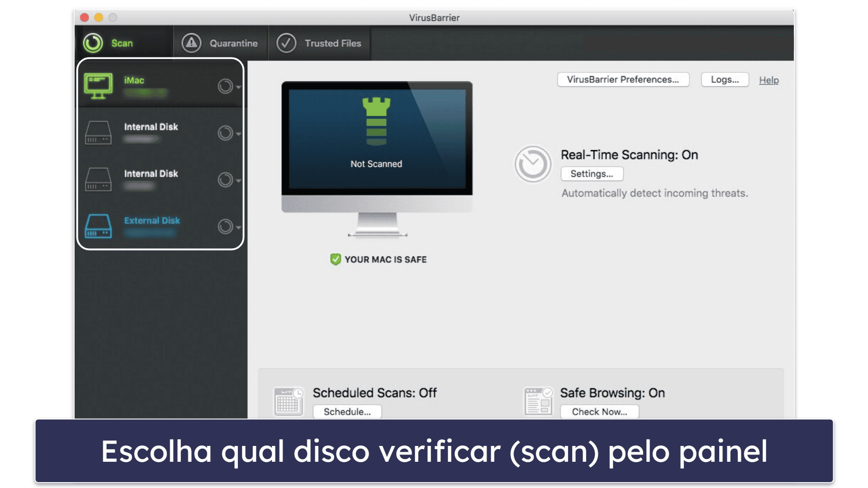
Task: Click the Not Scanned status text
Action: [376, 164]
